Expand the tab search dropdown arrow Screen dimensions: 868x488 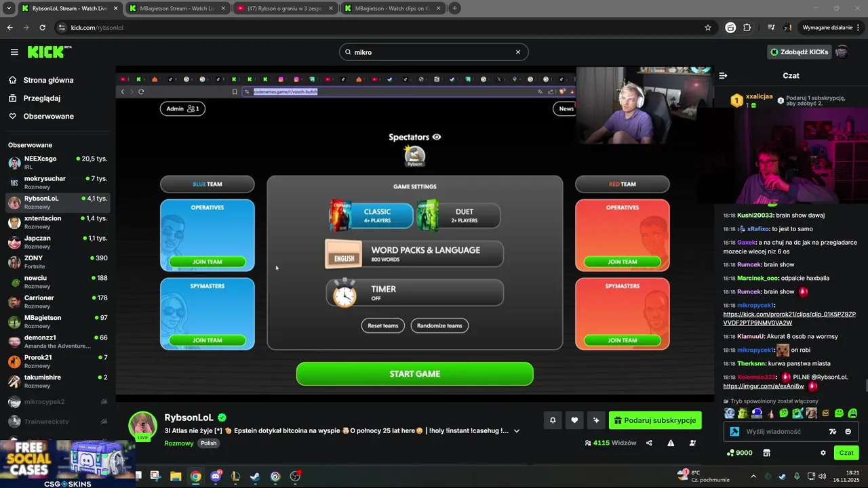pyautogui.click(x=9, y=8)
